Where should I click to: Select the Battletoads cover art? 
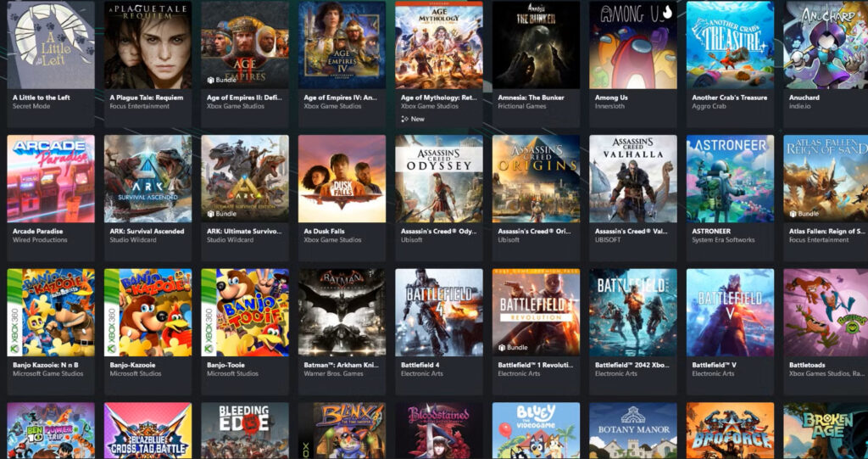[826, 312]
